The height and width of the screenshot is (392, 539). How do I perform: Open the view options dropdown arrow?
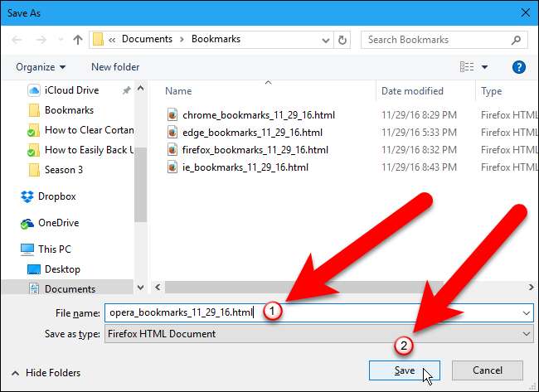click(485, 67)
